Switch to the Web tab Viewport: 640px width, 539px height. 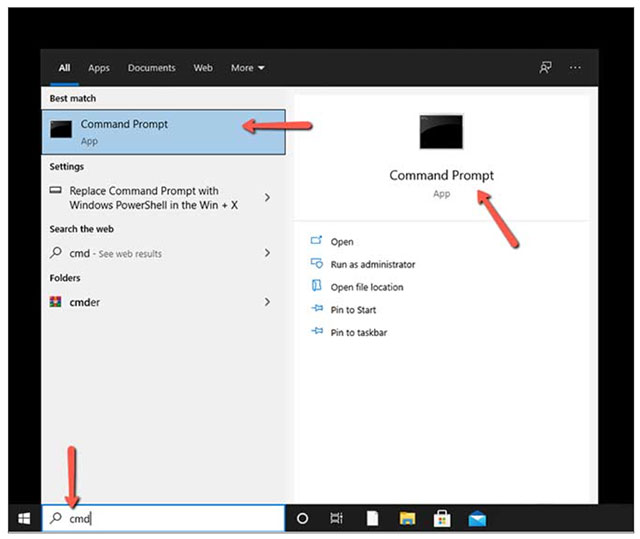[x=203, y=68]
